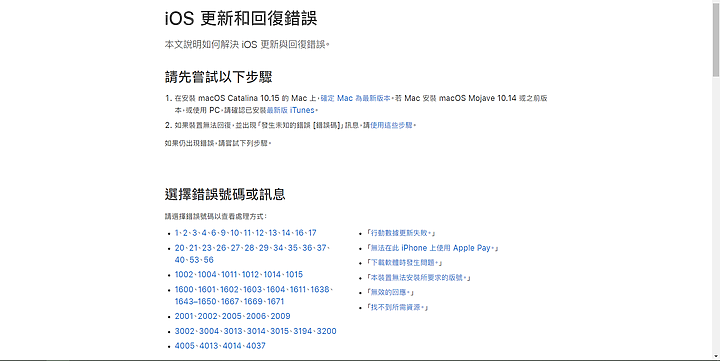The image size is (720, 361).
Task: Open 「找不到所需資源。」 link
Action: [398, 307]
